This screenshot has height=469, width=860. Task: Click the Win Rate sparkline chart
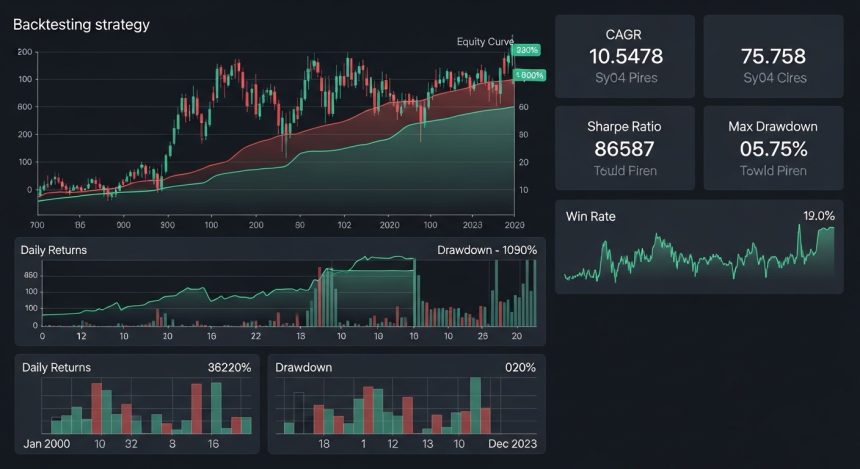point(699,252)
